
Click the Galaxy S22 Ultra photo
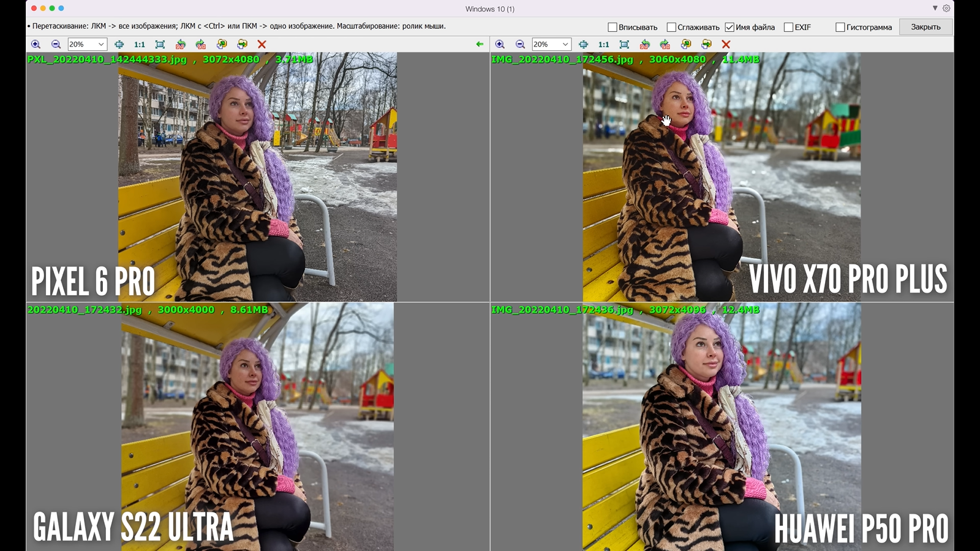click(257, 427)
